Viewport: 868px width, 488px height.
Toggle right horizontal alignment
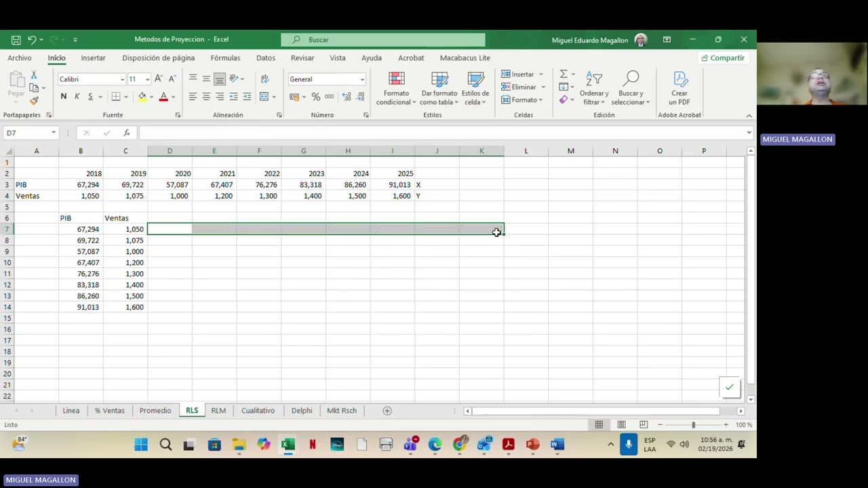[x=220, y=97]
